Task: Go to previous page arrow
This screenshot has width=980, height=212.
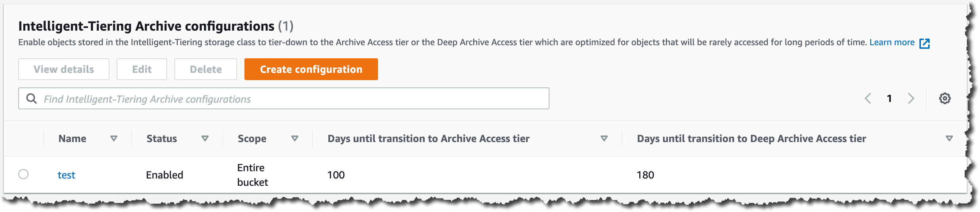Action: (x=868, y=99)
